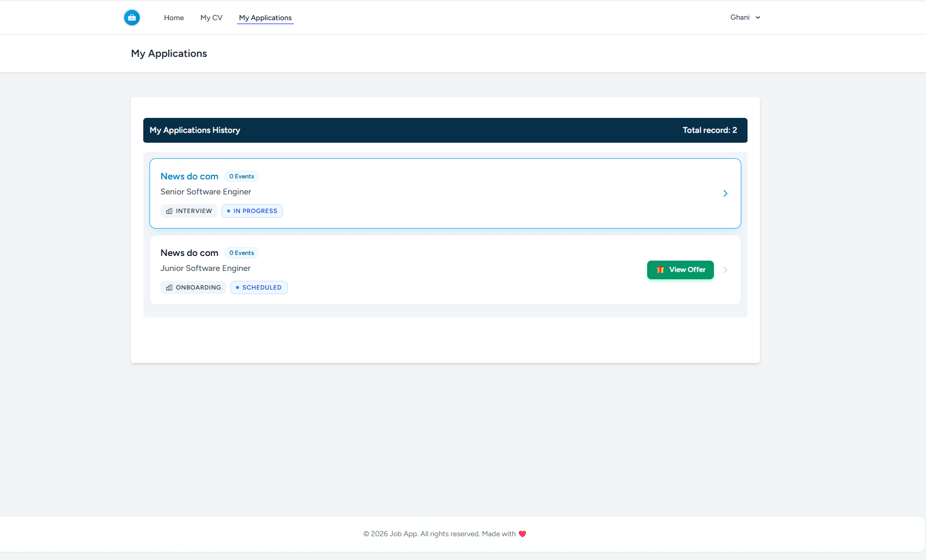Click the INTERVIEW stage badge
The width and height of the screenshot is (926, 560).
189,211
